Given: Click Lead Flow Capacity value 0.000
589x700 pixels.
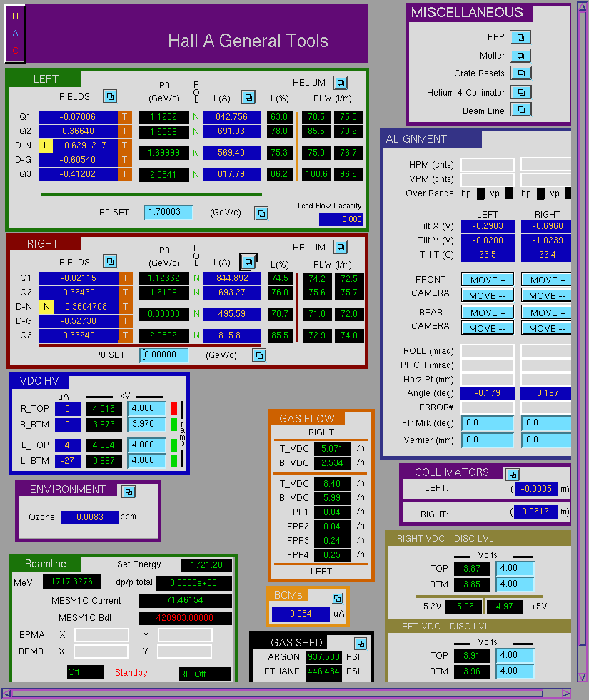Looking at the screenshot, I should tap(341, 220).
